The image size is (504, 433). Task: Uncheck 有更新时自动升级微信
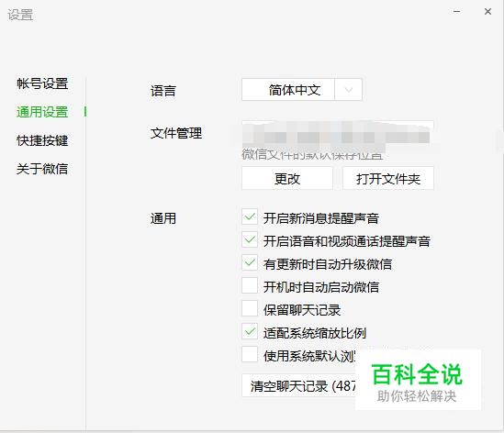click(250, 262)
